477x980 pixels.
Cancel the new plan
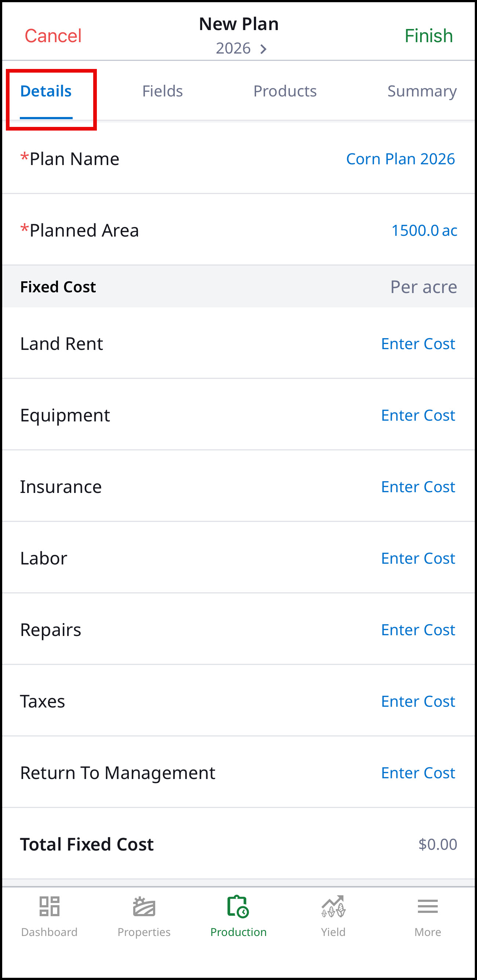click(x=53, y=36)
